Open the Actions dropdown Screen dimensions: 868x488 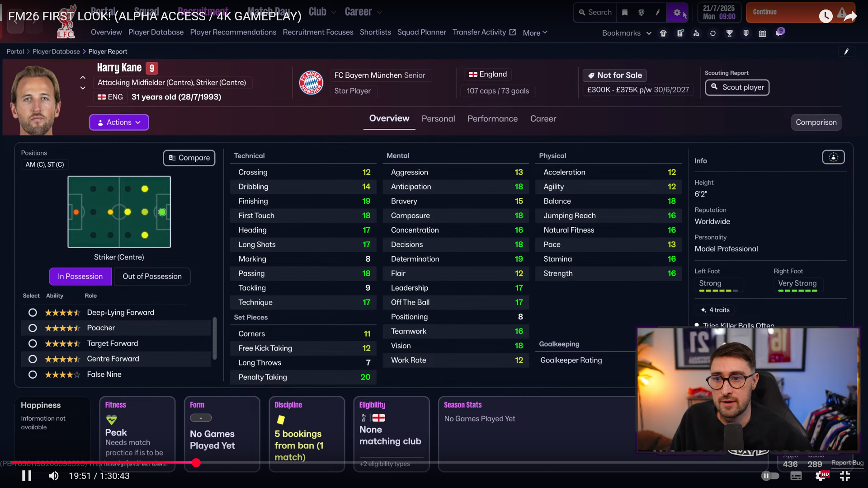pyautogui.click(x=119, y=122)
